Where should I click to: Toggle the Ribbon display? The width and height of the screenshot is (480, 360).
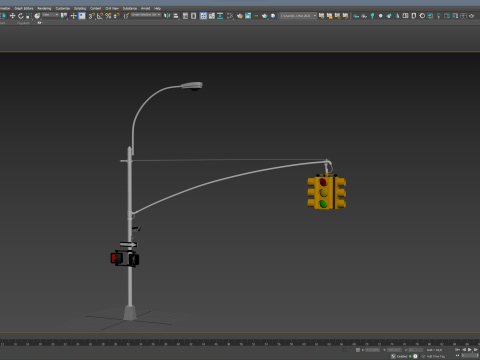coord(203,16)
